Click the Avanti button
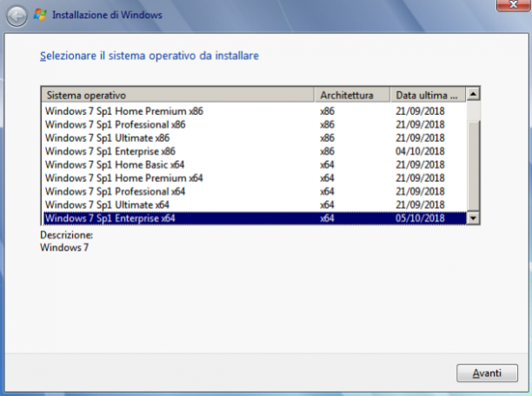Viewport: 532px width, 396px height. (487, 373)
